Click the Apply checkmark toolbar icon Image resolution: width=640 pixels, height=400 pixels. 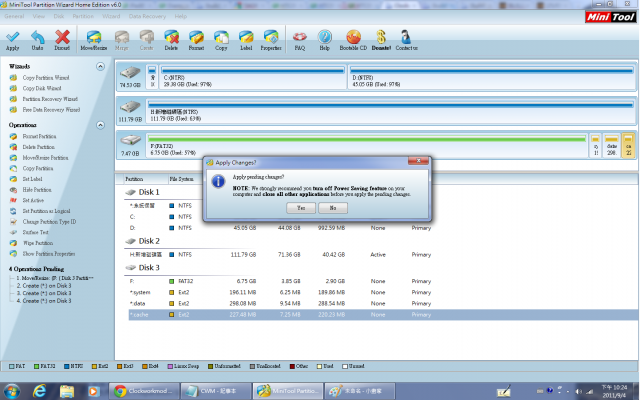[13, 40]
